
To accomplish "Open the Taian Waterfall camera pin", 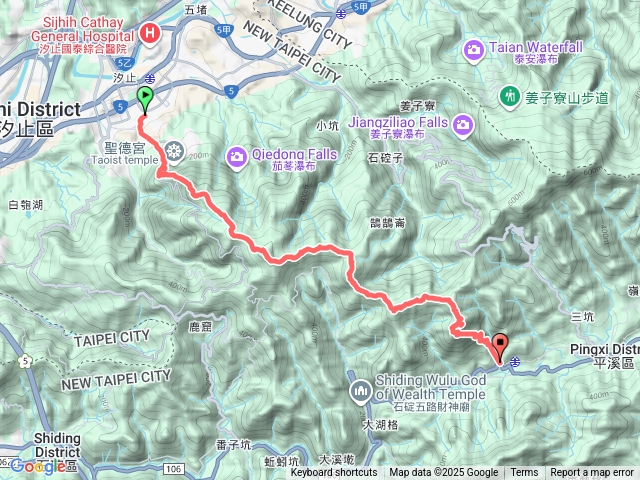I will point(473,51).
